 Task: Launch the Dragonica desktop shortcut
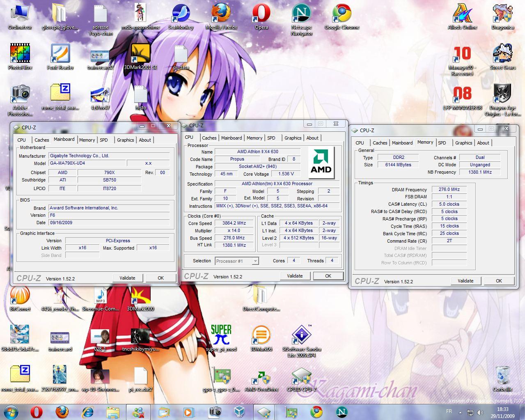point(502,17)
